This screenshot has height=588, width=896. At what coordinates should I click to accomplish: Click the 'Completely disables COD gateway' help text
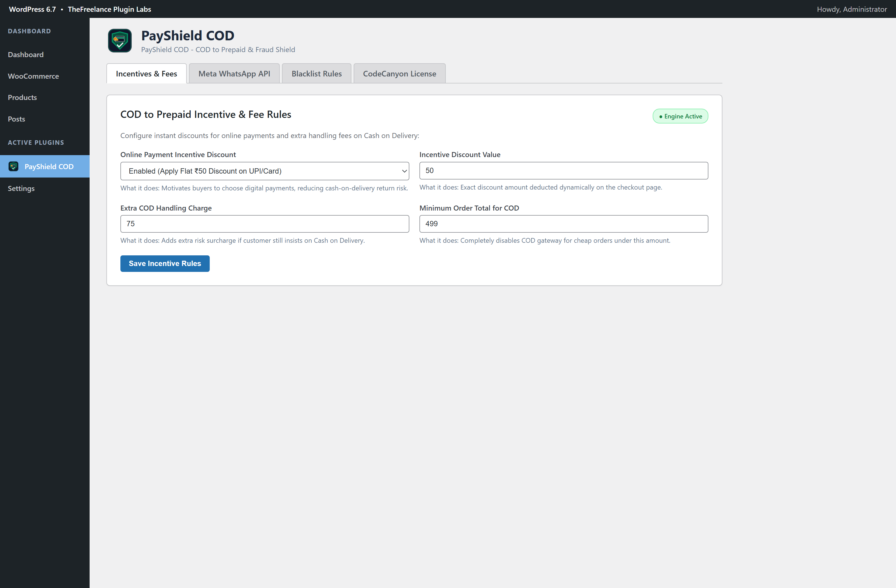pyautogui.click(x=545, y=241)
